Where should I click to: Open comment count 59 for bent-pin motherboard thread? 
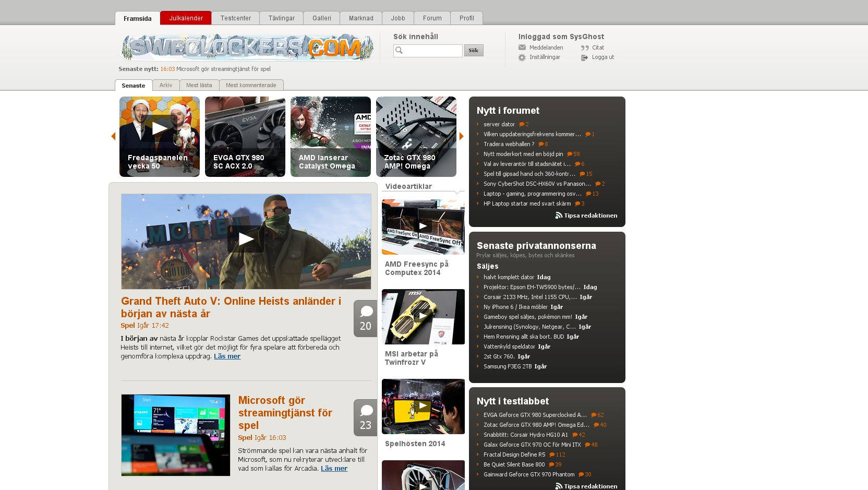[x=573, y=154]
